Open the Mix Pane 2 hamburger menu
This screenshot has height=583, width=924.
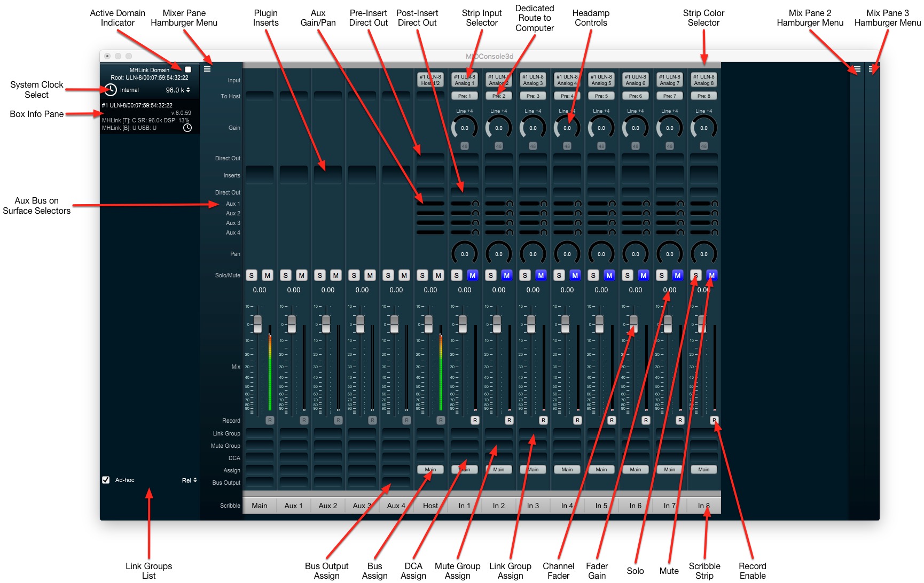tap(857, 69)
